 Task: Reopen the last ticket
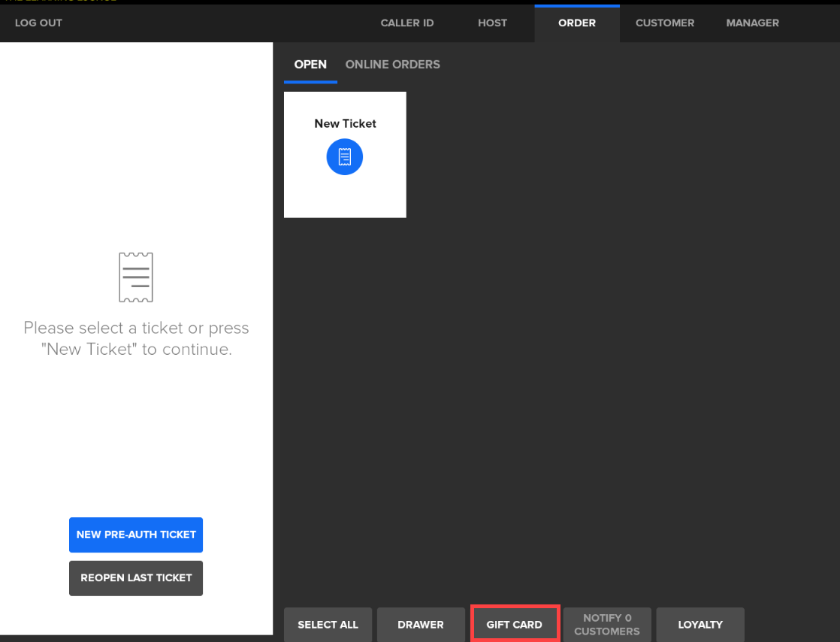pyautogui.click(x=136, y=578)
